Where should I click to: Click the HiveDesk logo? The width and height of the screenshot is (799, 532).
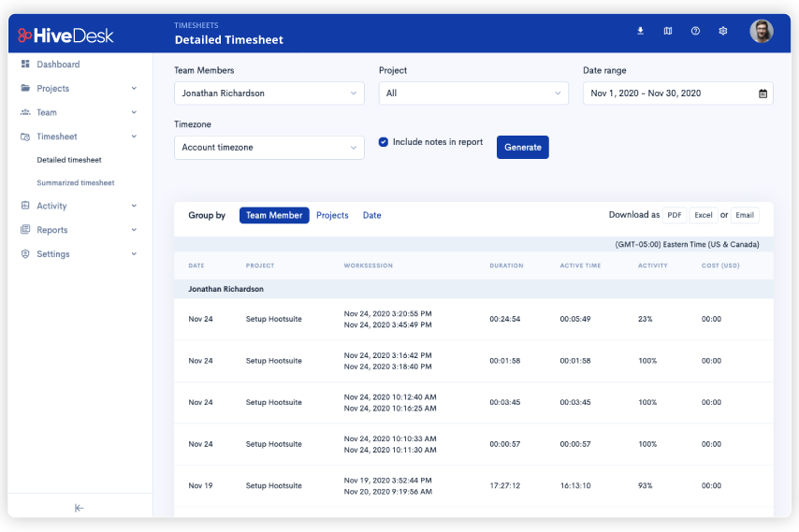65,36
